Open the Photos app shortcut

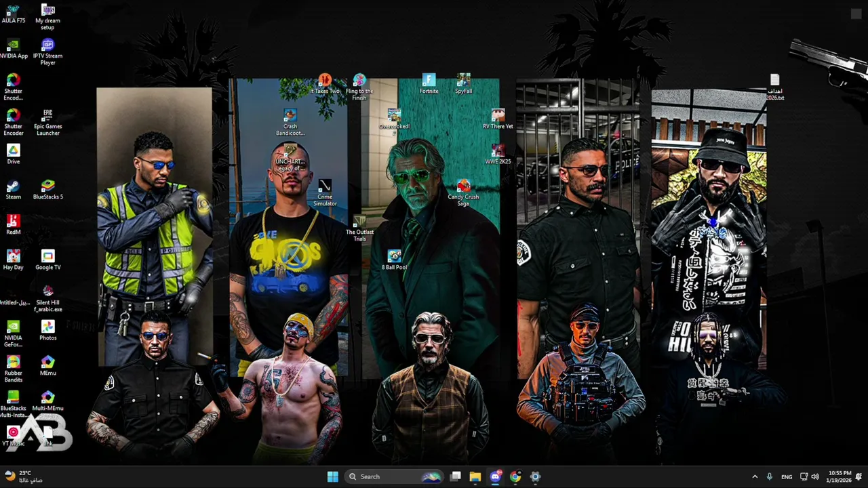(47, 331)
